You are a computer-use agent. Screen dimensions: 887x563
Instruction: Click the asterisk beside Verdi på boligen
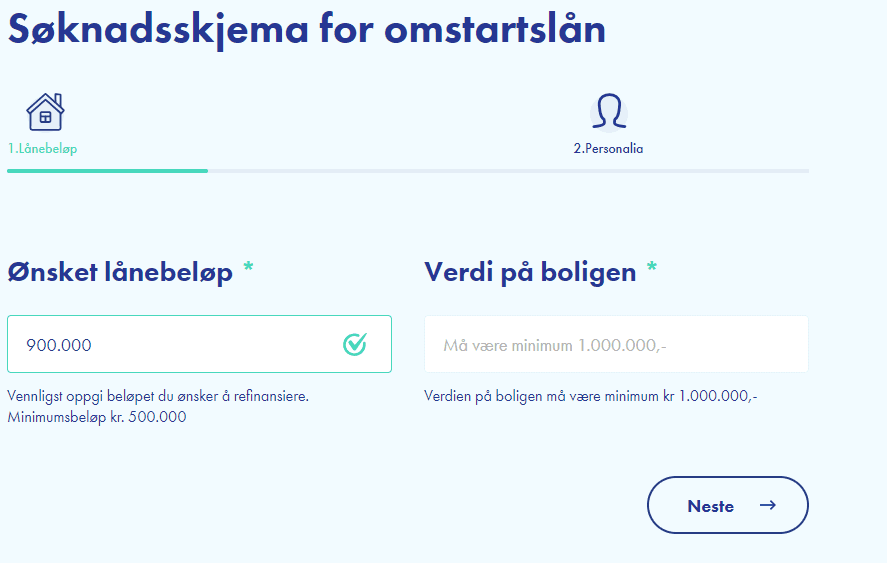[652, 270]
